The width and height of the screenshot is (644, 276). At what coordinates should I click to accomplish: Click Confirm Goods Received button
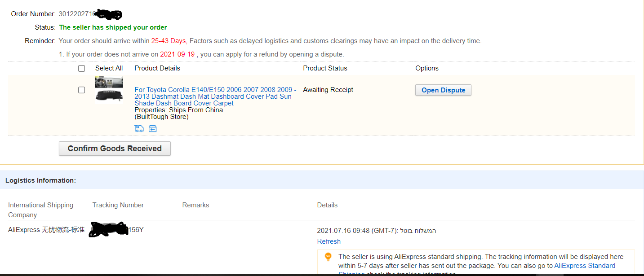(x=115, y=149)
